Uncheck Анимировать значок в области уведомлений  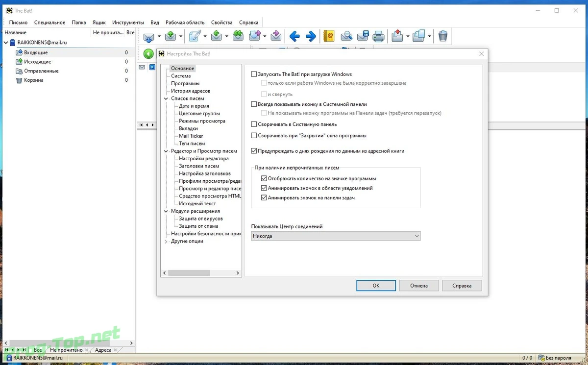coord(264,188)
